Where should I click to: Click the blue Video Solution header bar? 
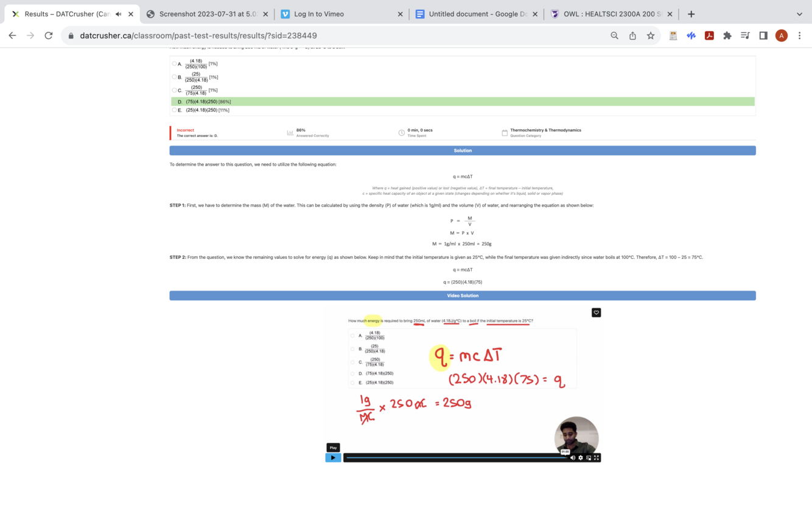click(463, 295)
